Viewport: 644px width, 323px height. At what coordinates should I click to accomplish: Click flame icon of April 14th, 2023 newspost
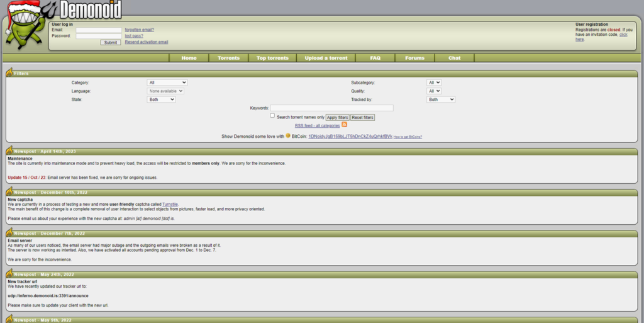(9, 150)
